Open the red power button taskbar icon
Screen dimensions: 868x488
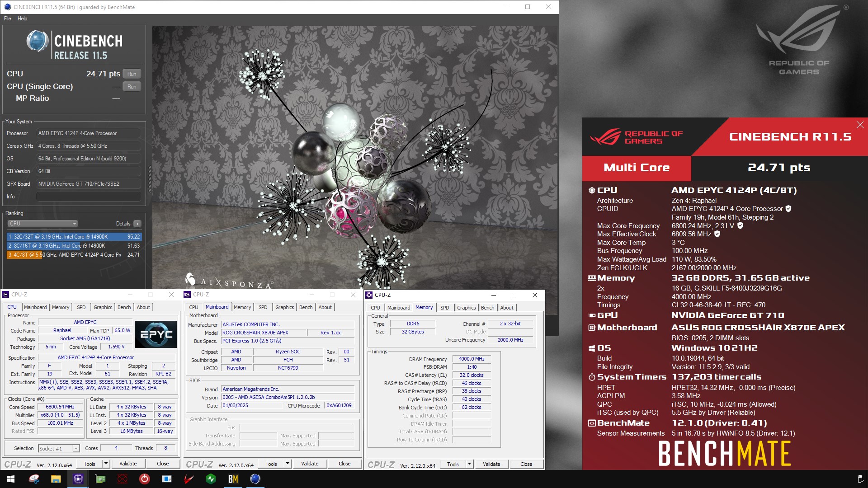pyautogui.click(x=144, y=479)
